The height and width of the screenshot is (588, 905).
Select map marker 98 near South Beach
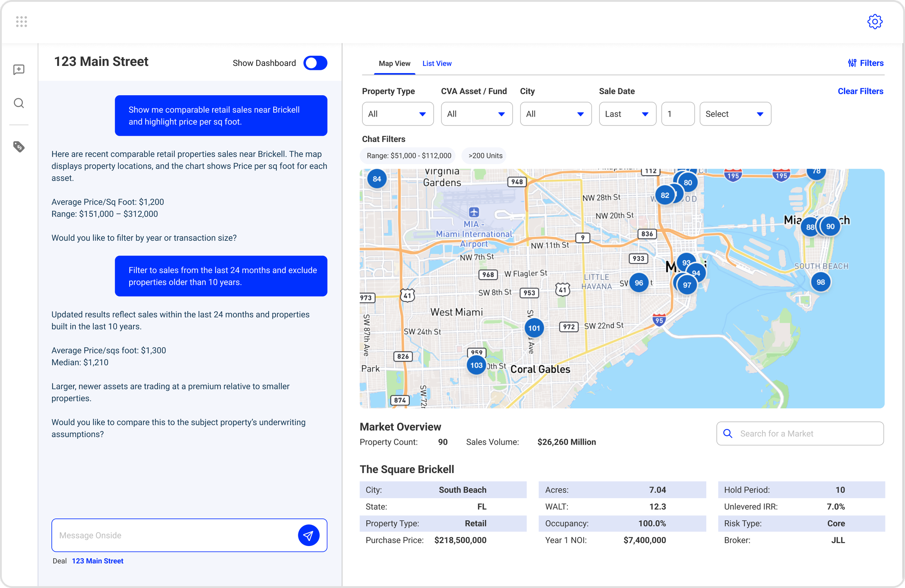coord(820,282)
